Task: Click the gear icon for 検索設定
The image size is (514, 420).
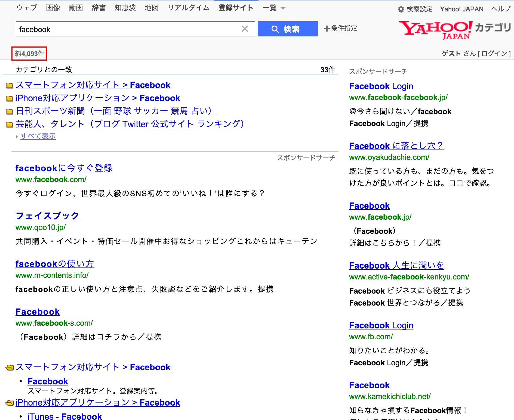Action: click(x=401, y=9)
